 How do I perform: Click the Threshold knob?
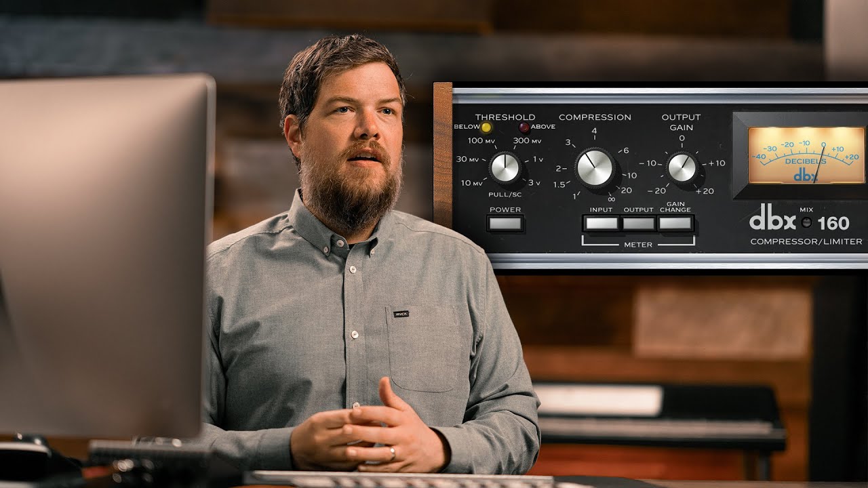point(505,168)
